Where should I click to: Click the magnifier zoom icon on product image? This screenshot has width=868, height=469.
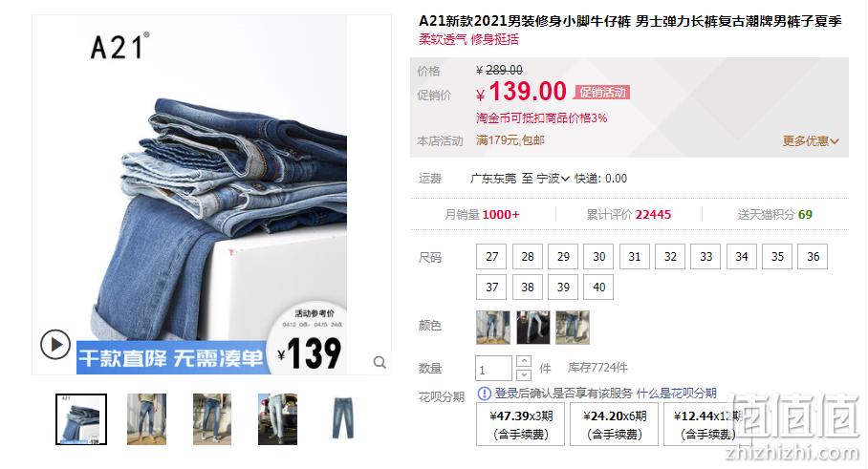(380, 362)
